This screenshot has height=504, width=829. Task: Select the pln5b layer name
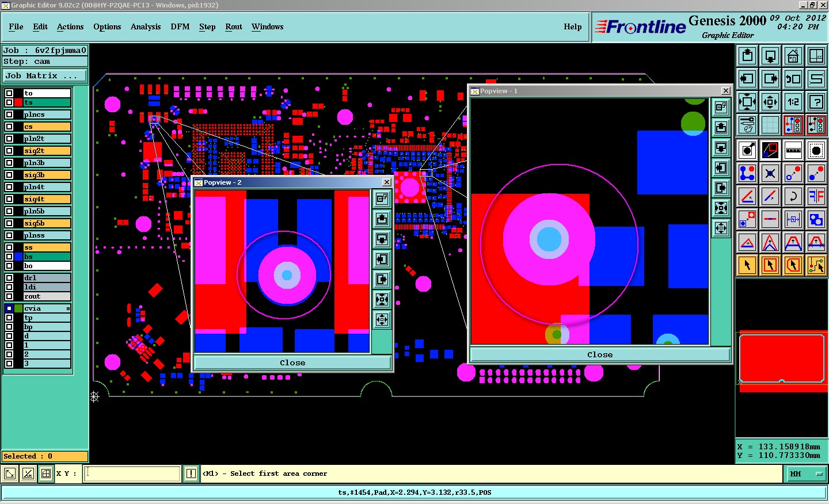pyautogui.click(x=47, y=211)
